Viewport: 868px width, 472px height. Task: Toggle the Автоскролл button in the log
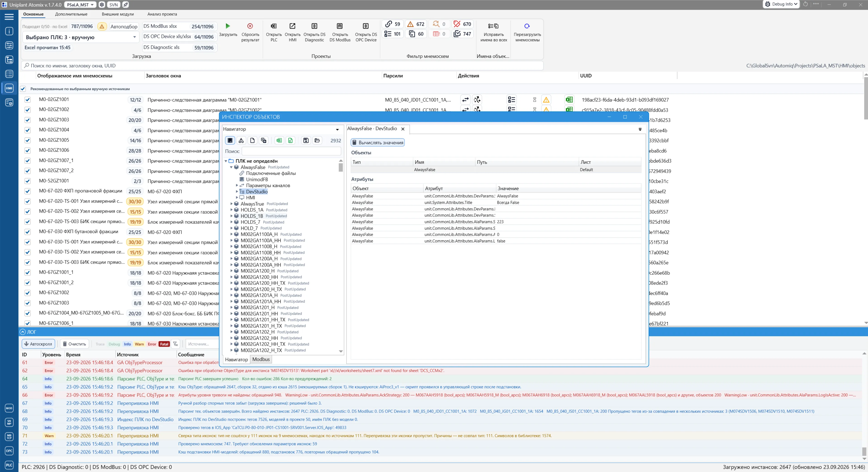[38, 344]
